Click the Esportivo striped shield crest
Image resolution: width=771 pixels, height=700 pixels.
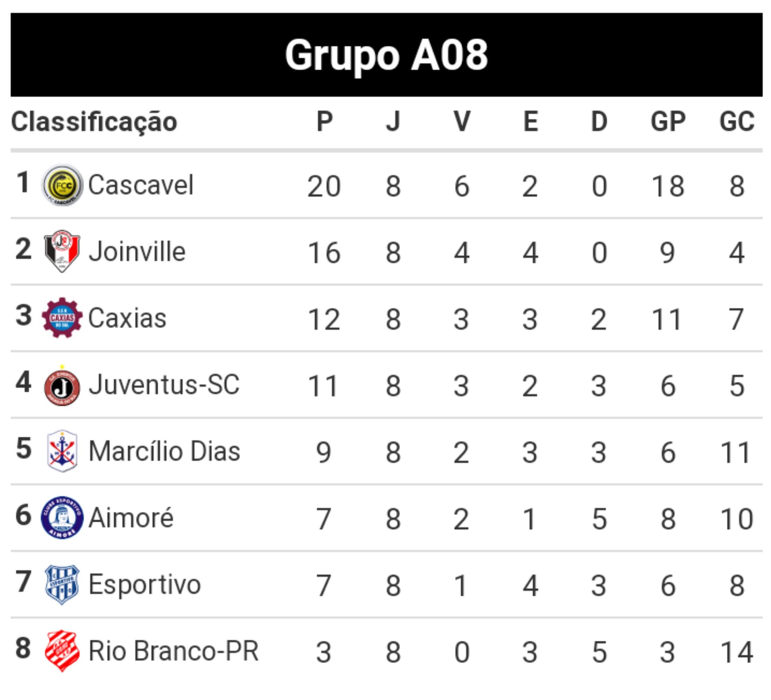(62, 584)
